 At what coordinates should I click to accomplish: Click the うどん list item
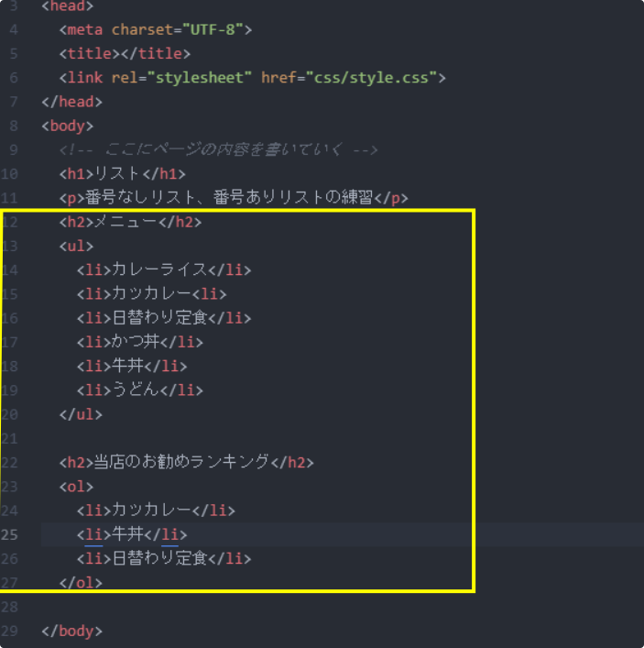pyautogui.click(x=139, y=390)
